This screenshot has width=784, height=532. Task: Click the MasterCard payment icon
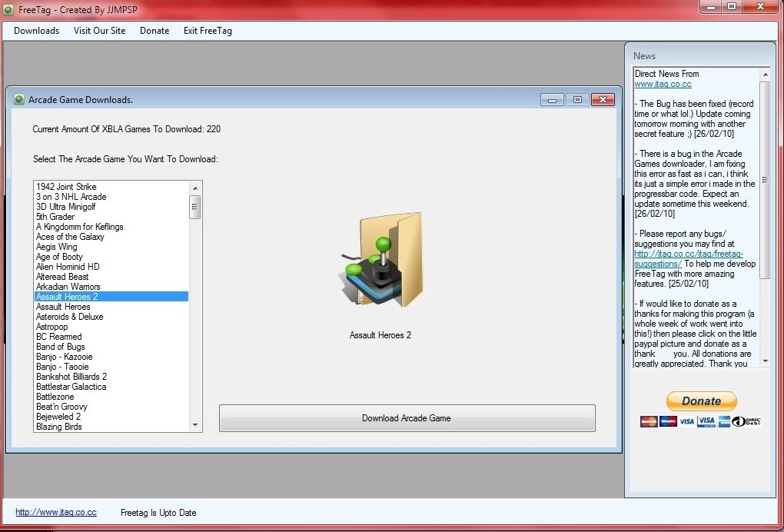pos(649,421)
